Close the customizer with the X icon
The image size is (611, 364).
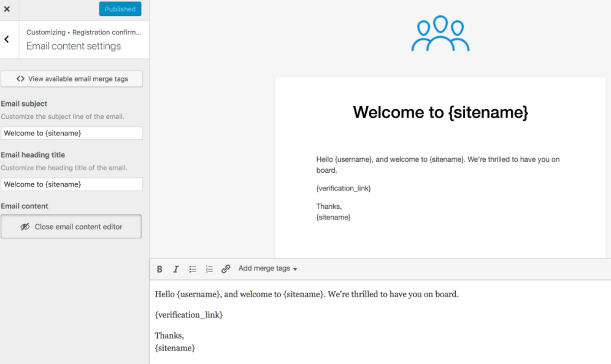(7, 9)
